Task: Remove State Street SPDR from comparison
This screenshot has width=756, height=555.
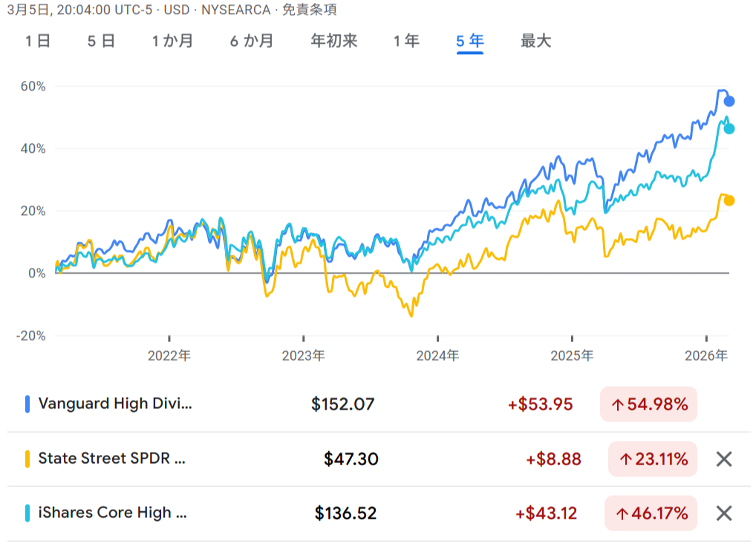Action: click(x=724, y=459)
